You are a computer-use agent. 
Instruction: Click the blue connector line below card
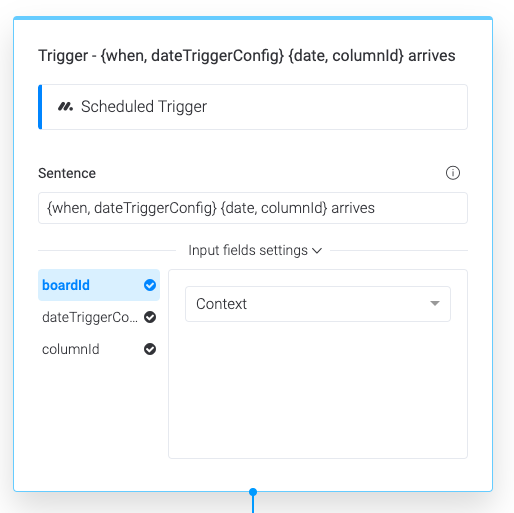point(253,505)
